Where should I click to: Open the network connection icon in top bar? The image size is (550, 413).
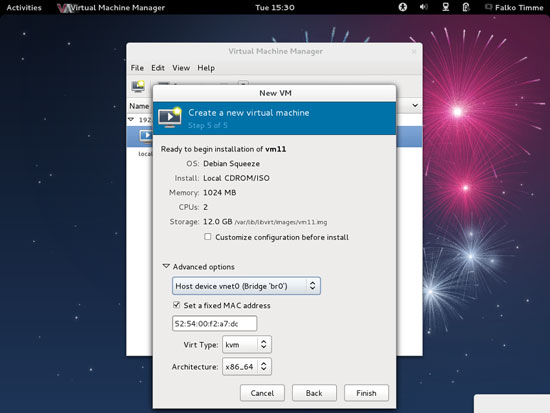coord(445,7)
